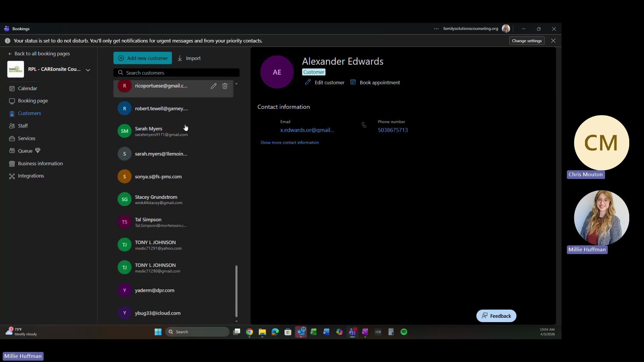The image size is (644, 362).
Task: Open OneNote from the taskbar
Action: coord(365,332)
